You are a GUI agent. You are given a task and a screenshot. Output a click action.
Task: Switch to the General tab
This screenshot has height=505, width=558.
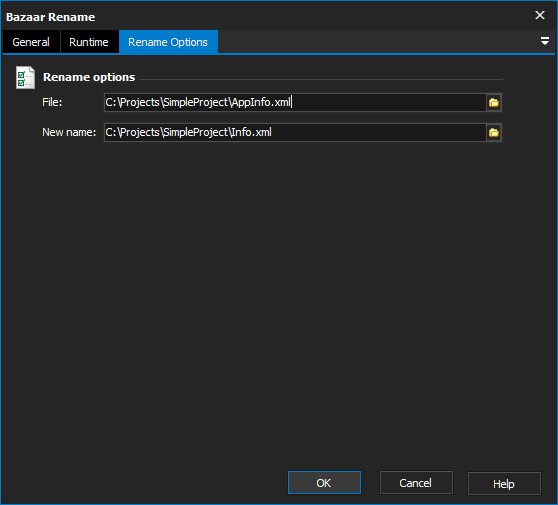31,42
